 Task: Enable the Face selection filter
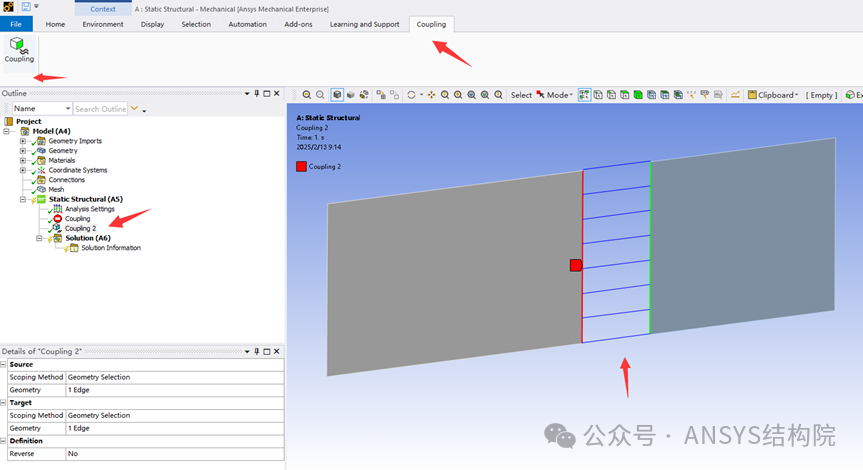(x=625, y=95)
